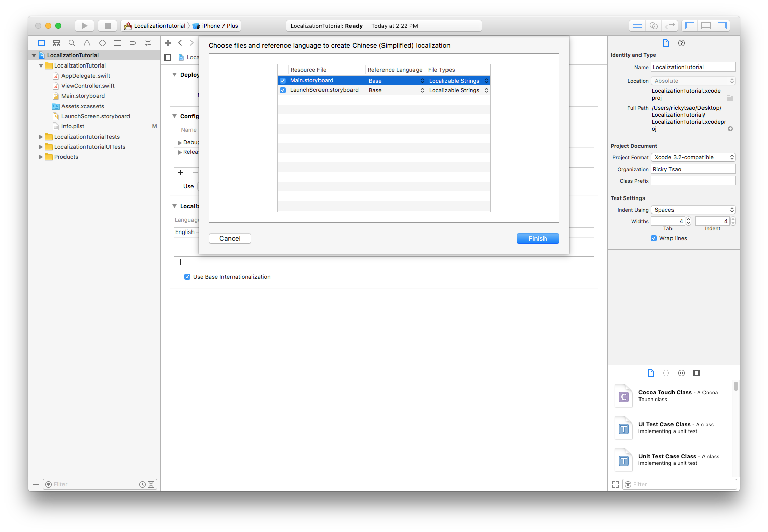Switch library to icon grid view
Screen dimensions: 768x532
[x=615, y=485]
